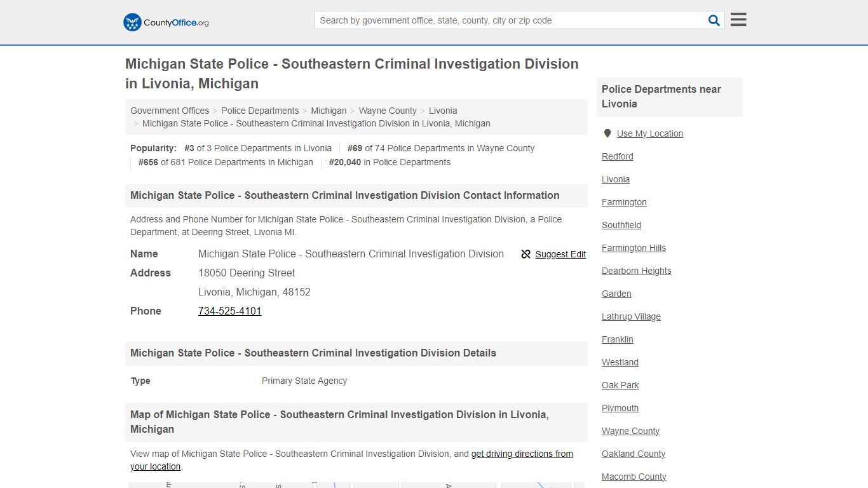The height and width of the screenshot is (488, 868).
Task: Open the Livonia breadcrumb link
Action: pyautogui.click(x=443, y=111)
